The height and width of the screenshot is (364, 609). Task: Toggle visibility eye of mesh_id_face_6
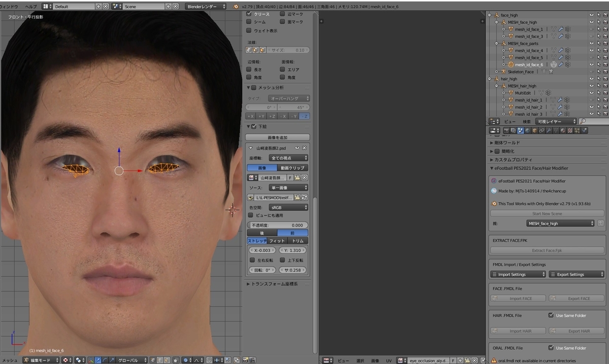(592, 65)
